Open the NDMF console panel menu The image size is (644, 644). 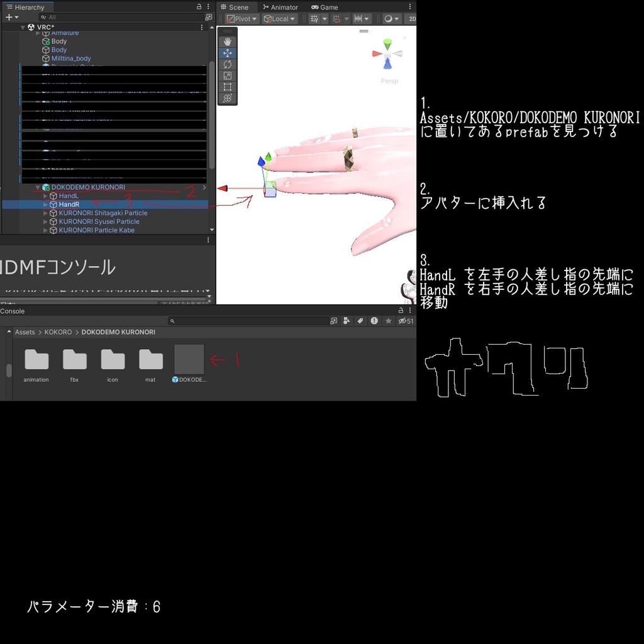(x=208, y=240)
